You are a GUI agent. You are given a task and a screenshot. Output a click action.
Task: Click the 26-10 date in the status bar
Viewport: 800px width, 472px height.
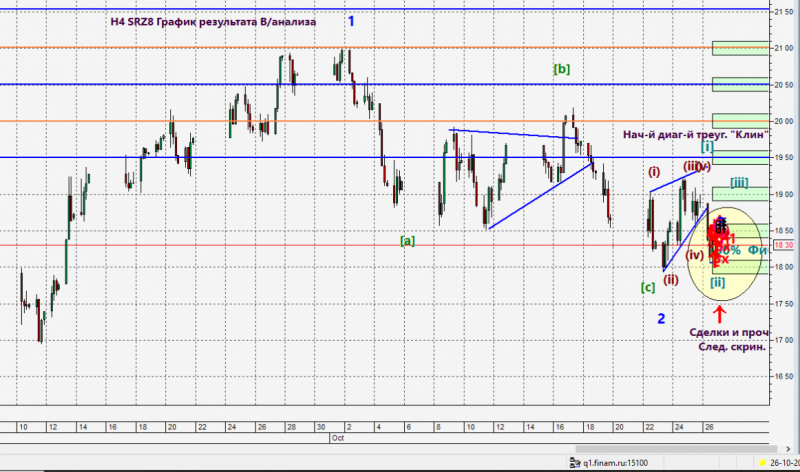pyautogui.click(x=785, y=463)
